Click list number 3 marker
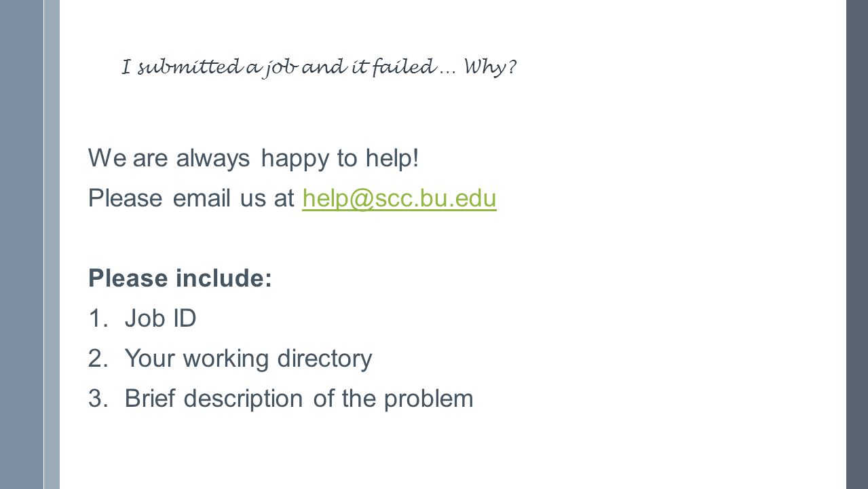 click(x=97, y=399)
